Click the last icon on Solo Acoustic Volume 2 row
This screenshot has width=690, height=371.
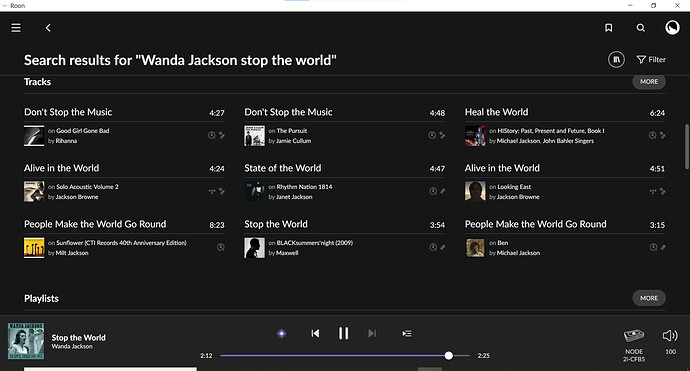point(222,191)
